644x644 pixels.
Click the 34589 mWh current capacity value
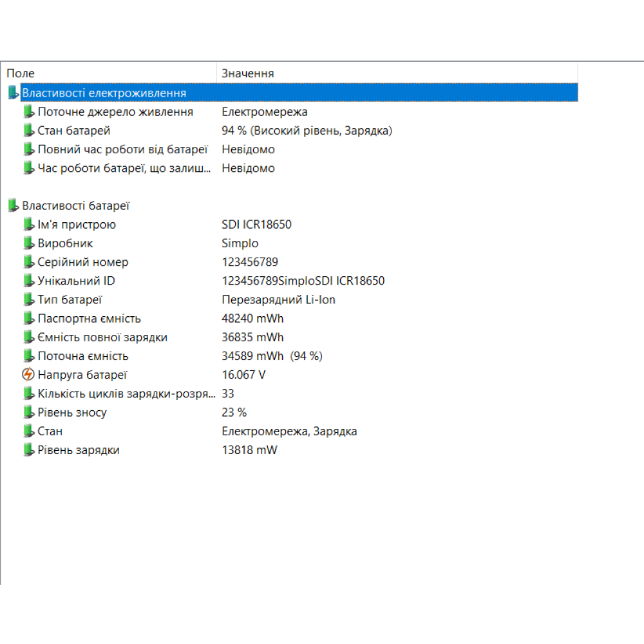(x=252, y=356)
